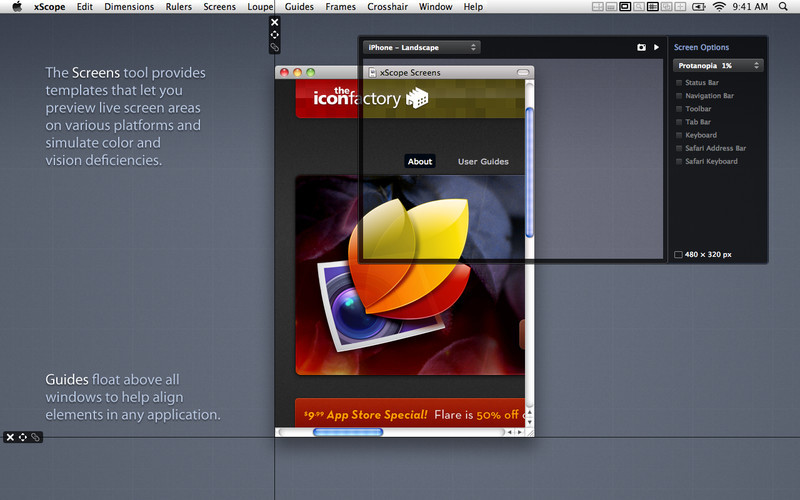Take a screen snapshot with the camera icon
Viewport: 800px width, 500px height.
click(641, 47)
